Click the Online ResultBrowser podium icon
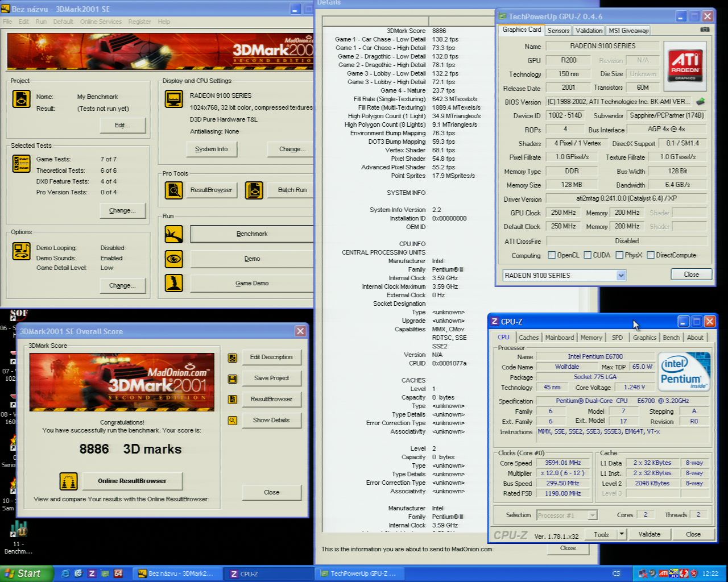 [68, 481]
